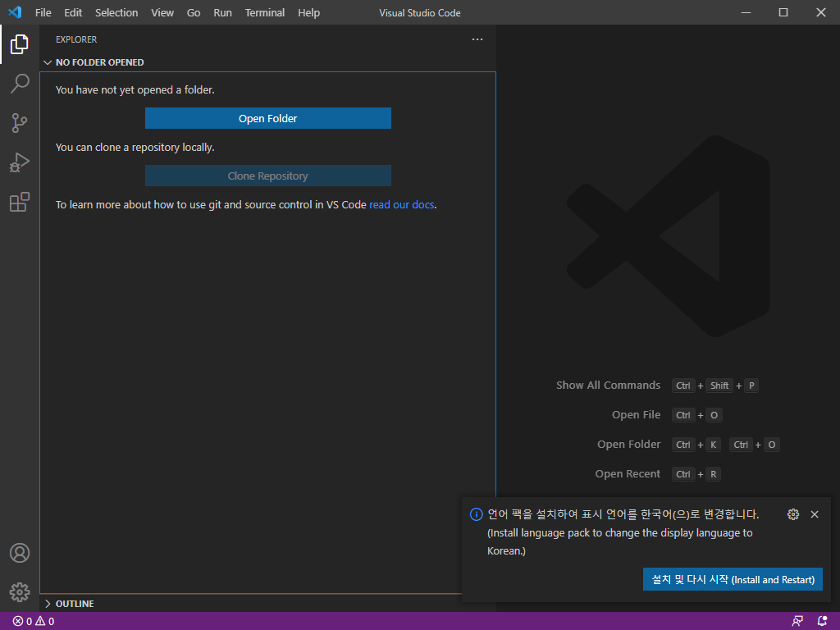Dismiss the Korean language pack notification
840x630 pixels.
tap(815, 514)
